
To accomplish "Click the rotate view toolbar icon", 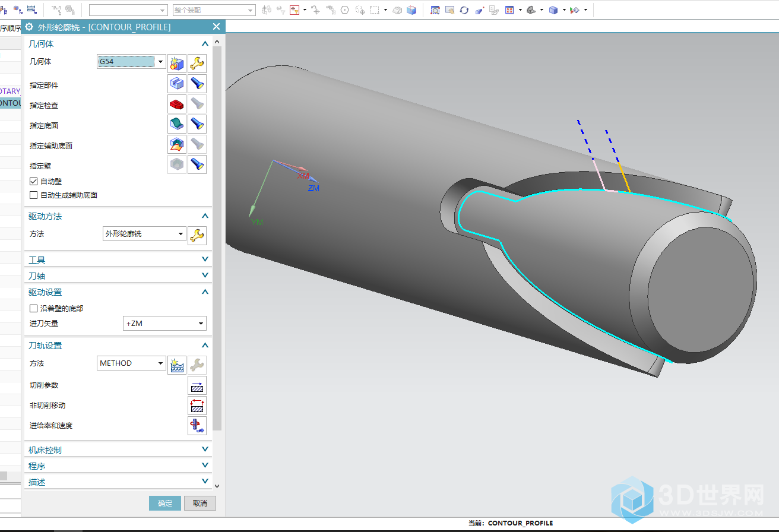I will 464,10.
